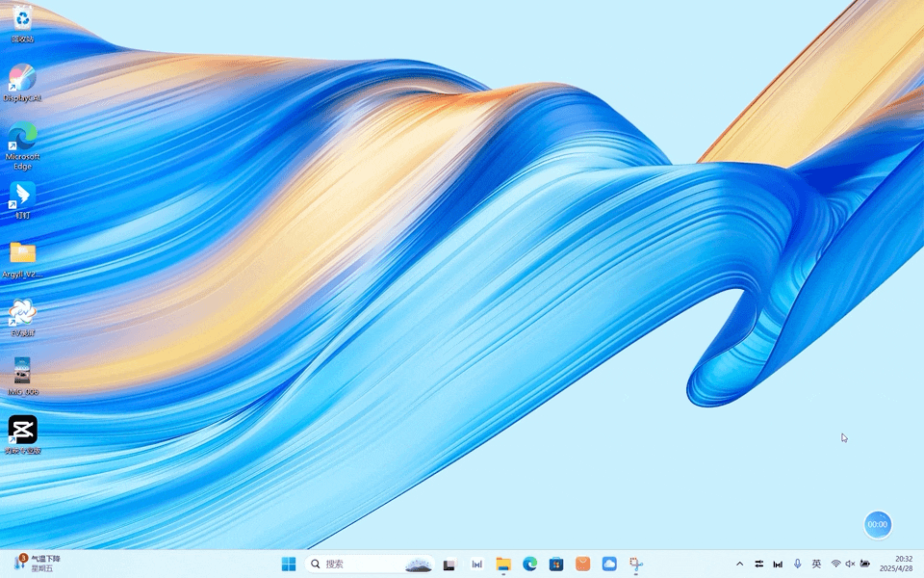Click the microphone icon in system tray
924x578 pixels.
pos(797,564)
